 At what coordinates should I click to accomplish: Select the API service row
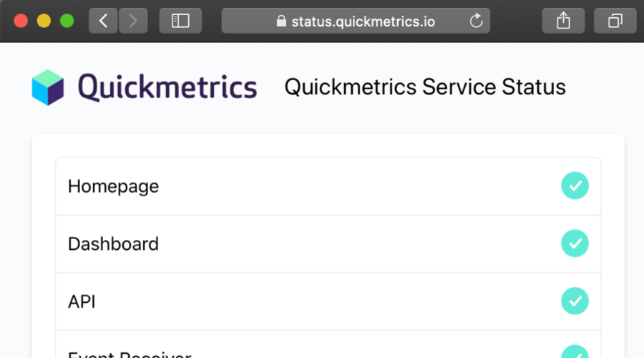tap(328, 301)
